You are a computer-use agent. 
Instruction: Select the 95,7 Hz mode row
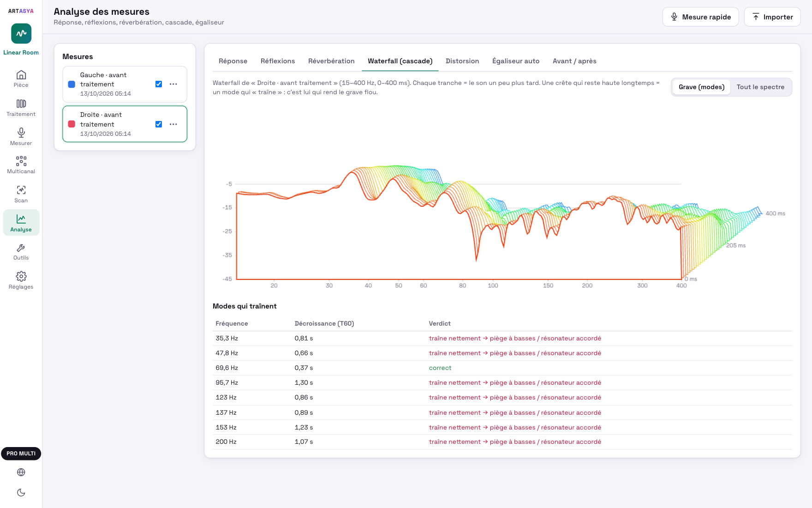click(502, 383)
